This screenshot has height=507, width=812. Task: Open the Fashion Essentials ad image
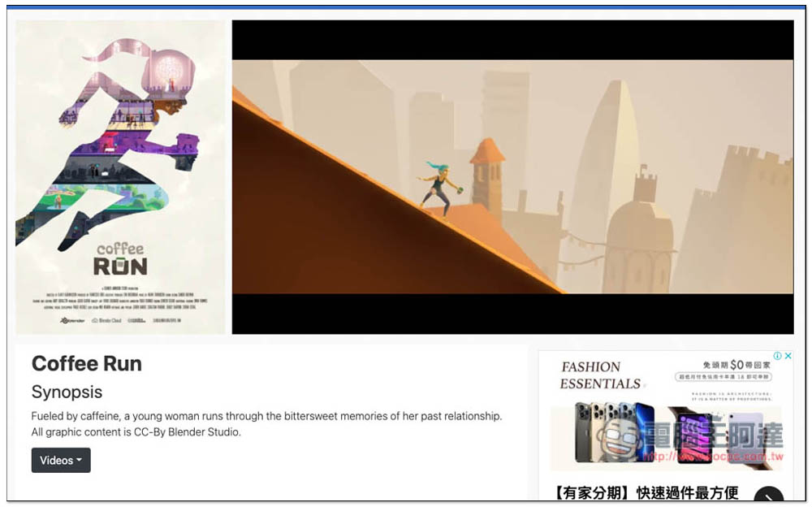[666, 412]
